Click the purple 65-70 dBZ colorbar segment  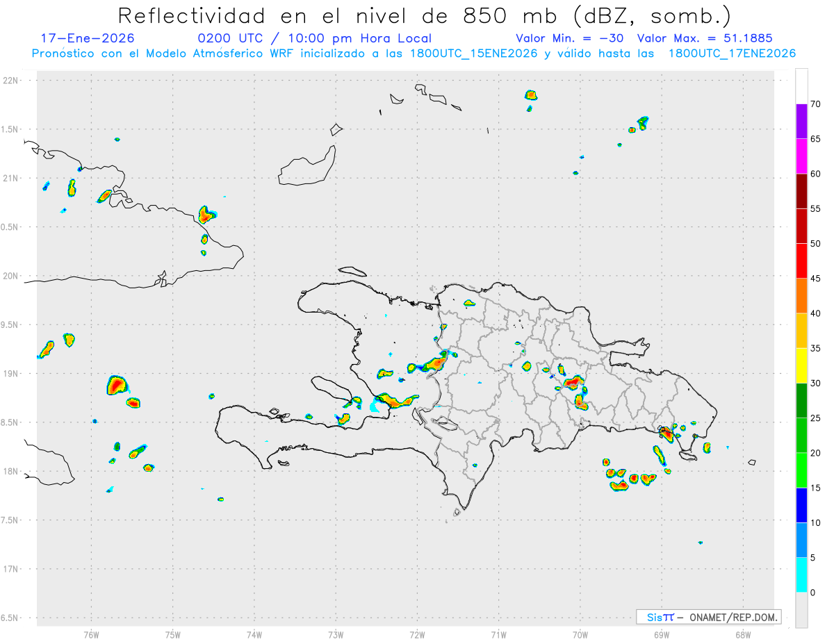[x=801, y=121]
